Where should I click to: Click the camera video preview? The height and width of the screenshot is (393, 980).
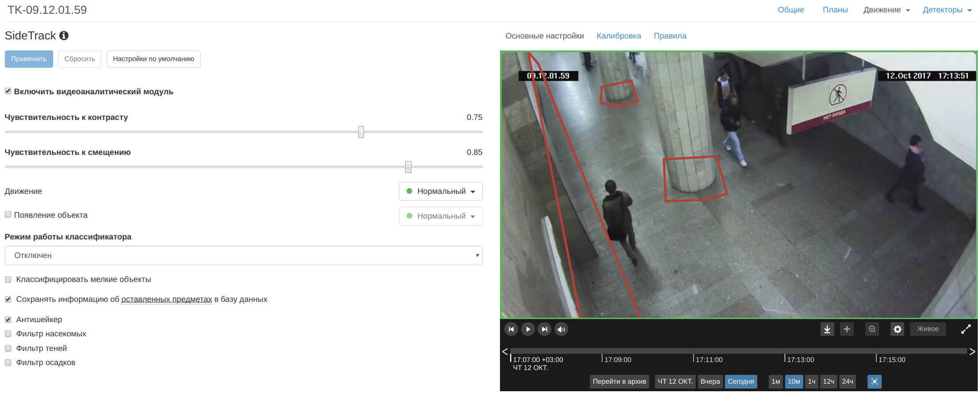point(739,185)
